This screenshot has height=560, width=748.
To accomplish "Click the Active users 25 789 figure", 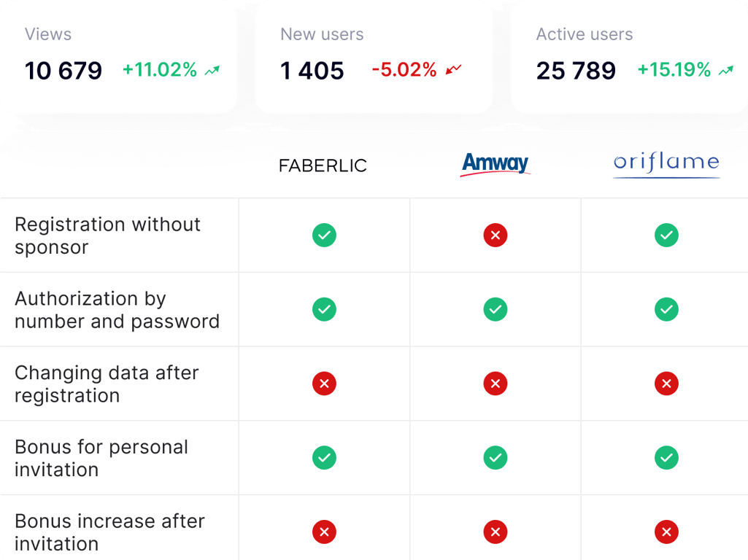I will 576,71.
